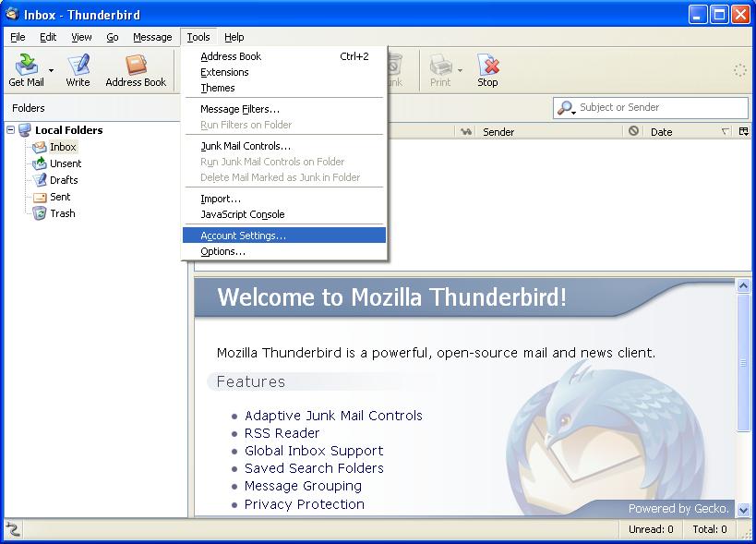Click the activity throbber icon in toolbar
Viewport: 756px width, 544px height.
pos(739,70)
